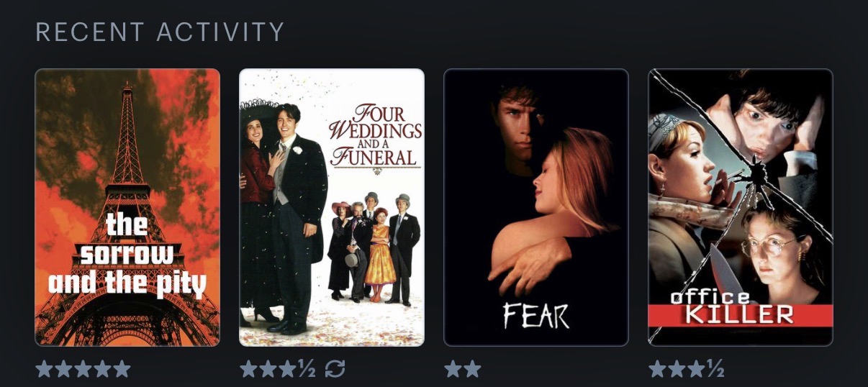Click the red 'KILLER' banner on the poster
Image resolution: width=868 pixels, height=387 pixels.
pyautogui.click(x=741, y=315)
